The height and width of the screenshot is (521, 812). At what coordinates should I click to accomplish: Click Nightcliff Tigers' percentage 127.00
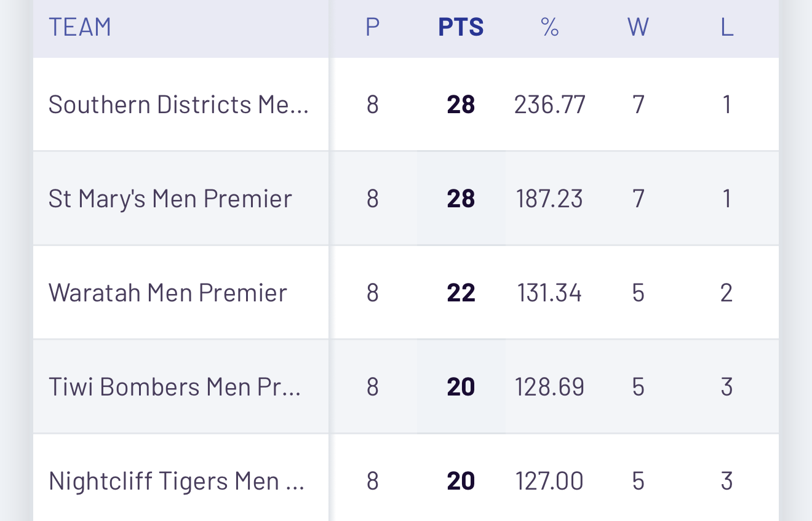pyautogui.click(x=549, y=481)
